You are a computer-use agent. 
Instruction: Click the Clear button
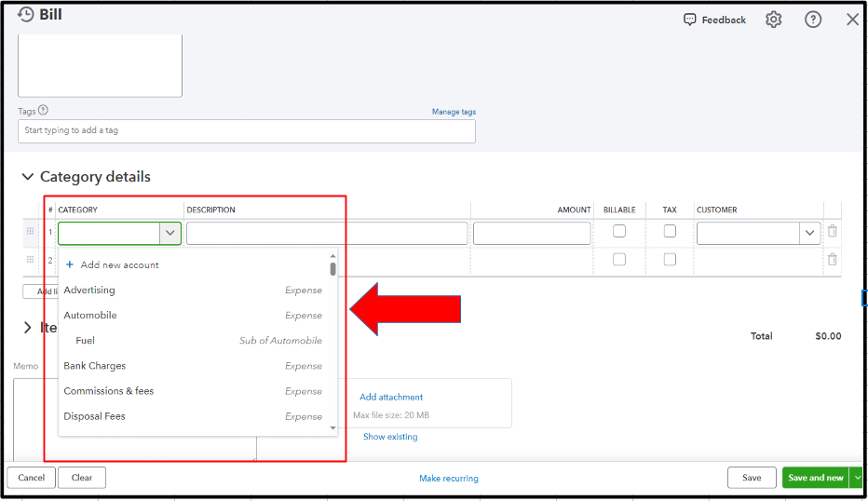pyautogui.click(x=81, y=477)
